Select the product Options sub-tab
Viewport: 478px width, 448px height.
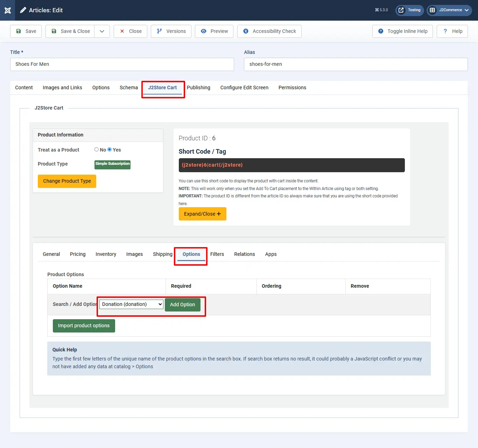tap(191, 254)
